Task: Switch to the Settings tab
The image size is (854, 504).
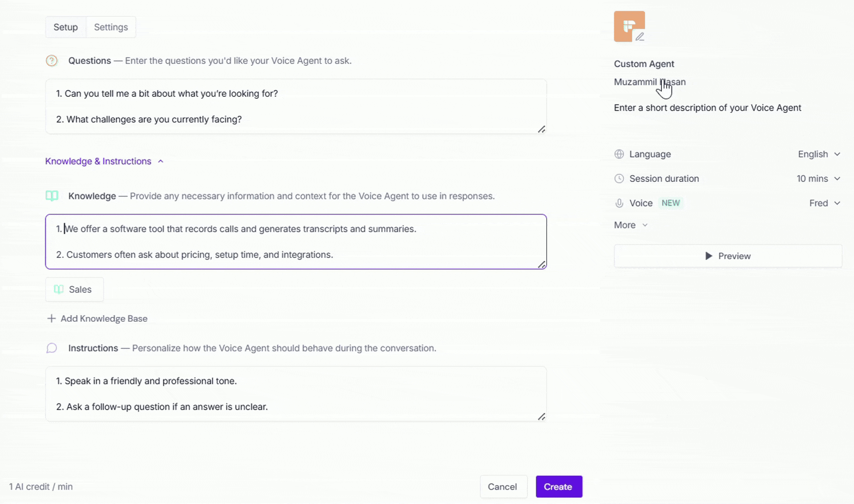Action: pos(111,27)
